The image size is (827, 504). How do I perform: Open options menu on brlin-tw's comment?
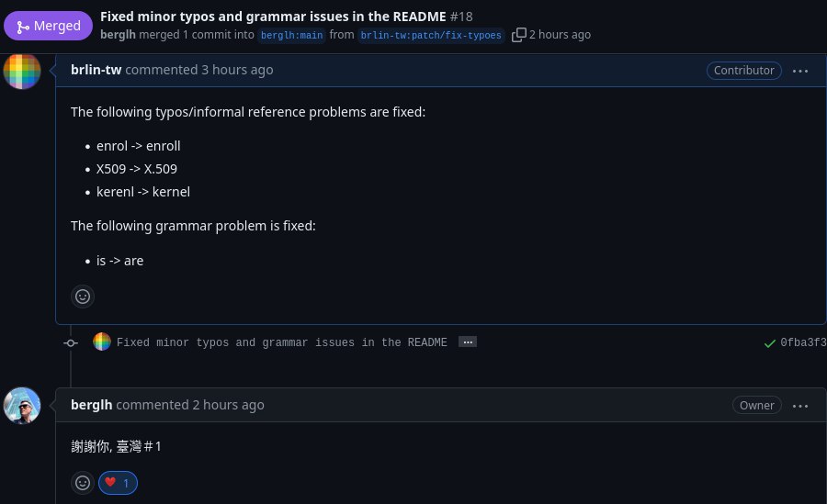(800, 71)
